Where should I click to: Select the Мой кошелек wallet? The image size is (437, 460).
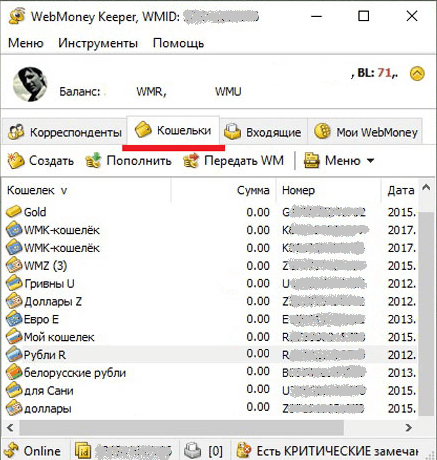pos(210,337)
